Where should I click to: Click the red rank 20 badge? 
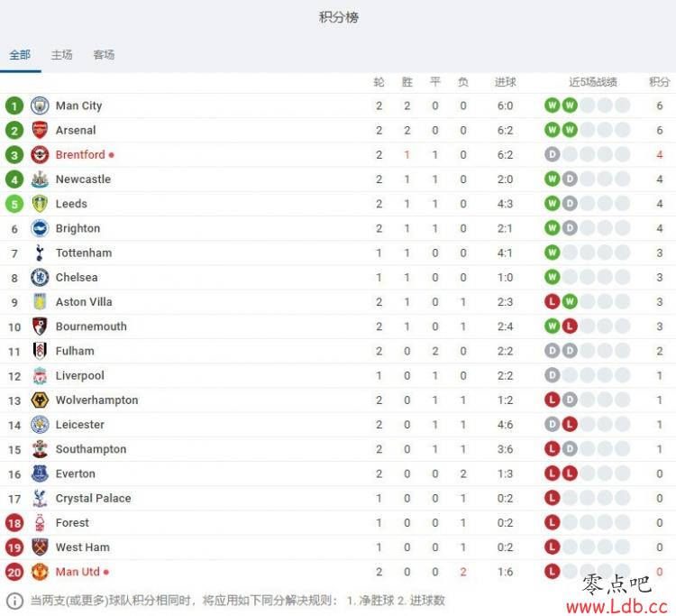pyautogui.click(x=14, y=573)
